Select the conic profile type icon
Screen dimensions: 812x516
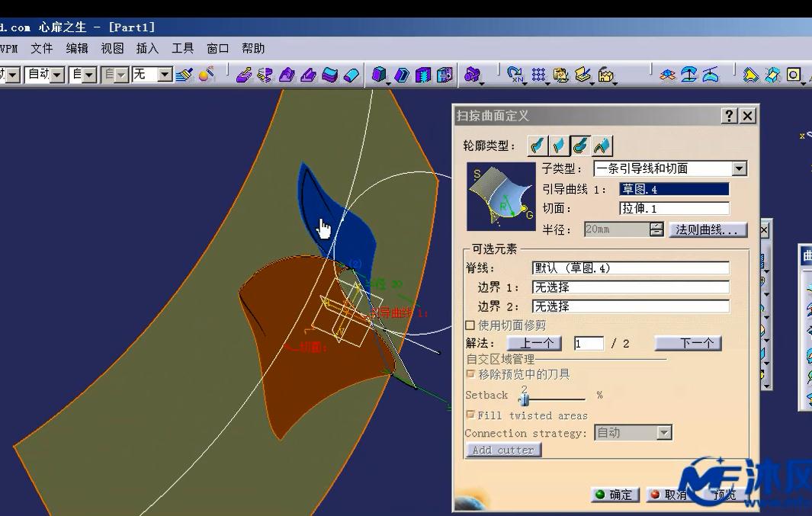602,145
